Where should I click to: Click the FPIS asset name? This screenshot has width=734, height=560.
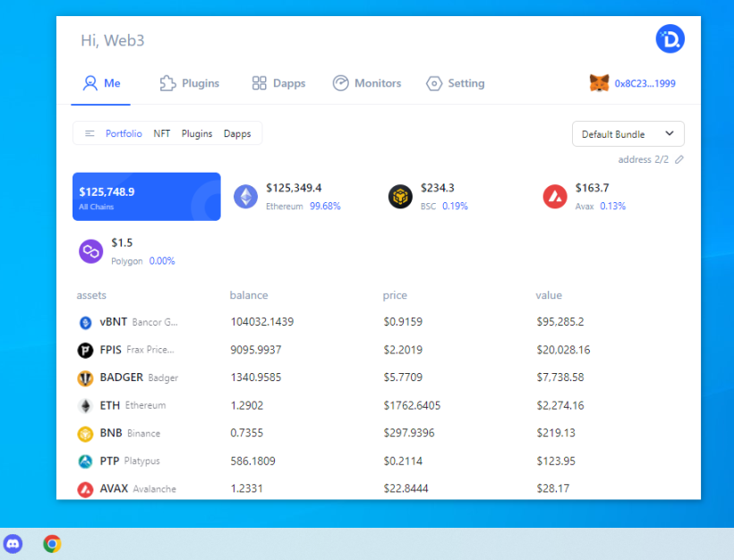(110, 350)
